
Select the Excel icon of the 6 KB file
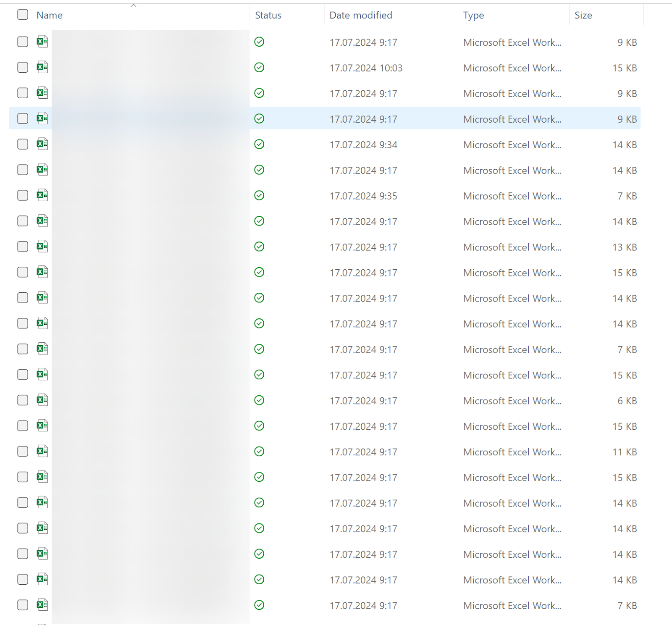[42, 400]
